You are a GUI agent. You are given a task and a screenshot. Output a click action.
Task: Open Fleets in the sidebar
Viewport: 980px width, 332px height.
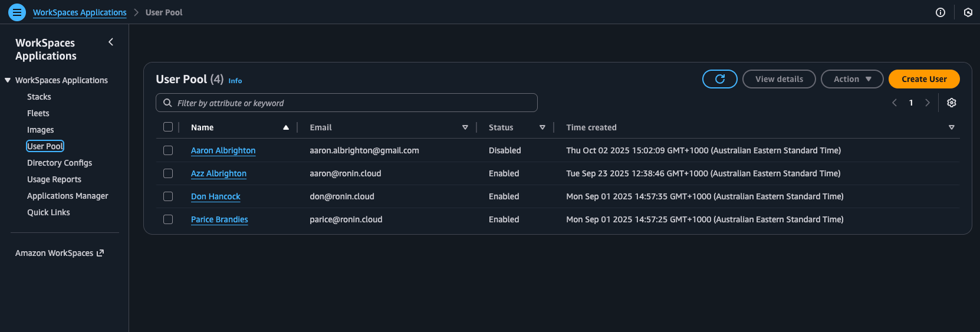pos(38,113)
